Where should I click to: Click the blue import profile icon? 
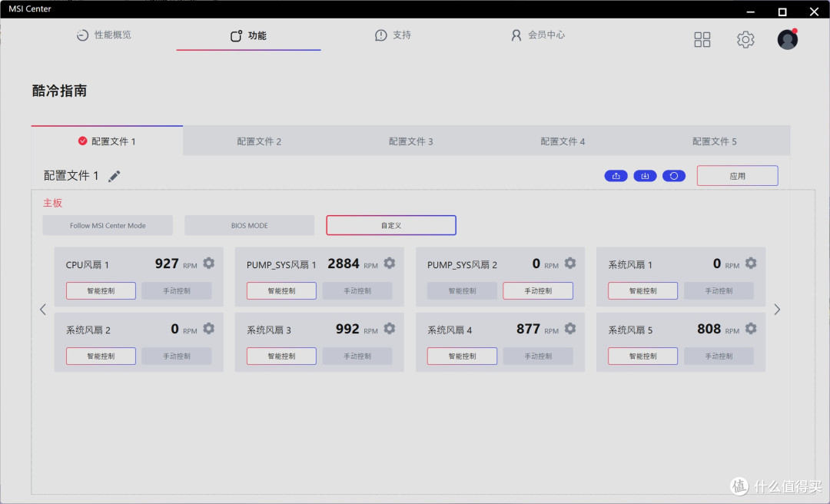[645, 176]
